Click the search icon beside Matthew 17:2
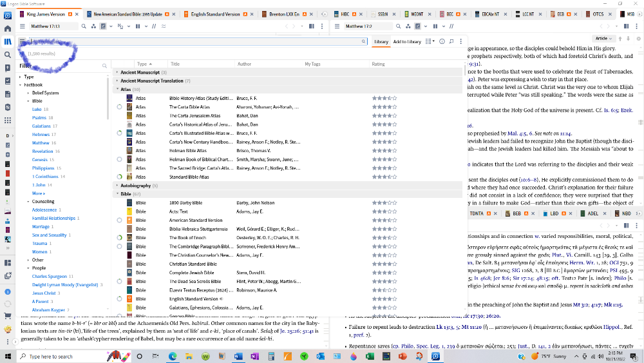The width and height of the screenshot is (644, 363). click(398, 26)
